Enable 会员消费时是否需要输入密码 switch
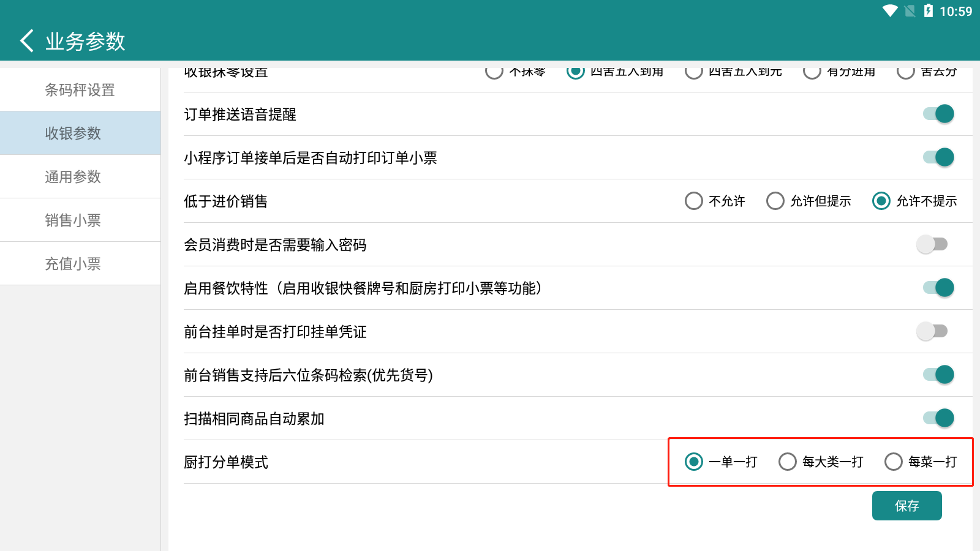 [932, 244]
